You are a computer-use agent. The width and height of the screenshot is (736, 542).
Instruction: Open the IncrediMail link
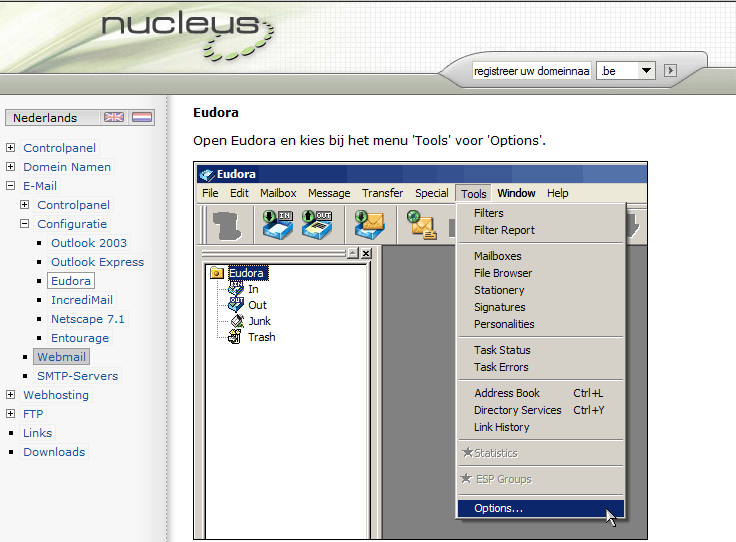(82, 300)
